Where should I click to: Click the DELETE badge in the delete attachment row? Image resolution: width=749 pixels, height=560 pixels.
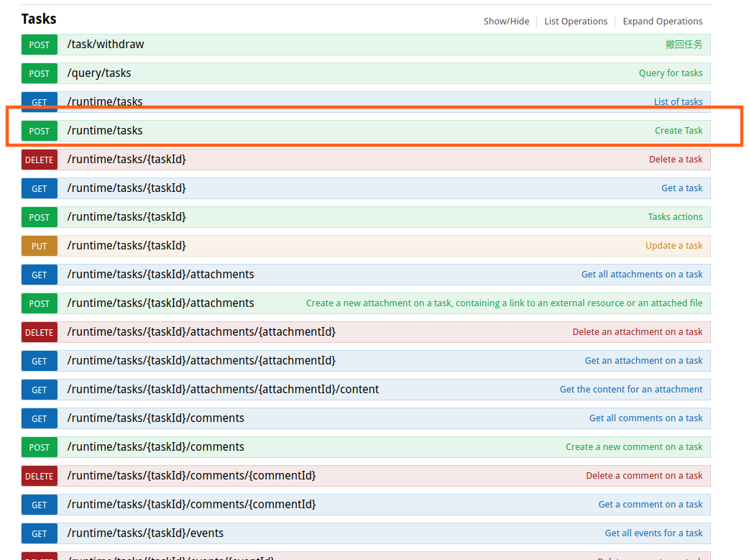tap(39, 332)
